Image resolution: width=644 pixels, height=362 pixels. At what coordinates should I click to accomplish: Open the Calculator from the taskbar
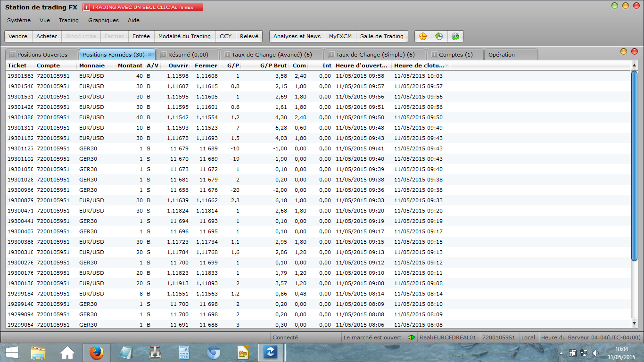click(x=184, y=353)
